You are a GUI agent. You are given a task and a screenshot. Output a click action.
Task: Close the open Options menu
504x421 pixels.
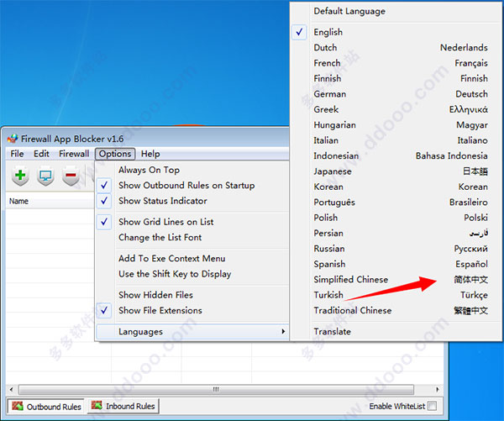point(115,154)
